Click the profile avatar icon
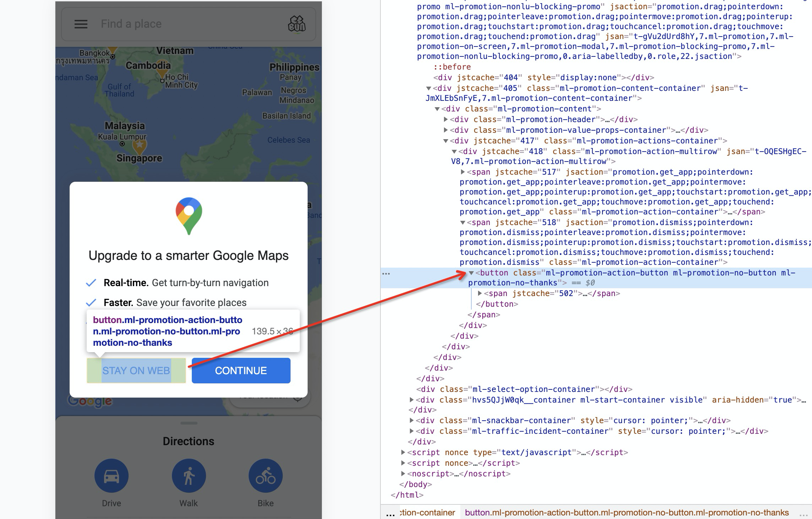 (297, 24)
